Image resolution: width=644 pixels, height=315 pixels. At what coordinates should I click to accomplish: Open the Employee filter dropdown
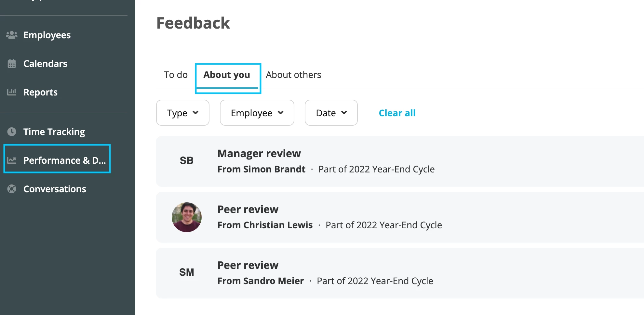point(257,113)
